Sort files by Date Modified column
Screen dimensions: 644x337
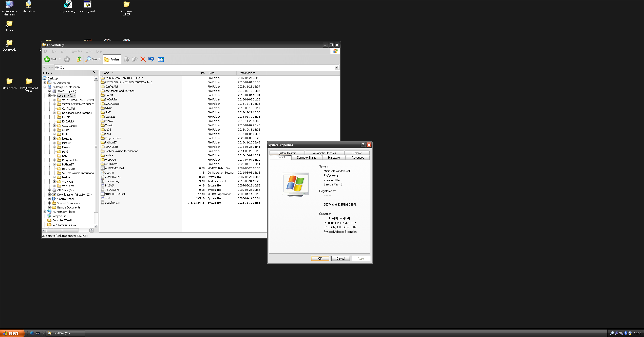247,73
